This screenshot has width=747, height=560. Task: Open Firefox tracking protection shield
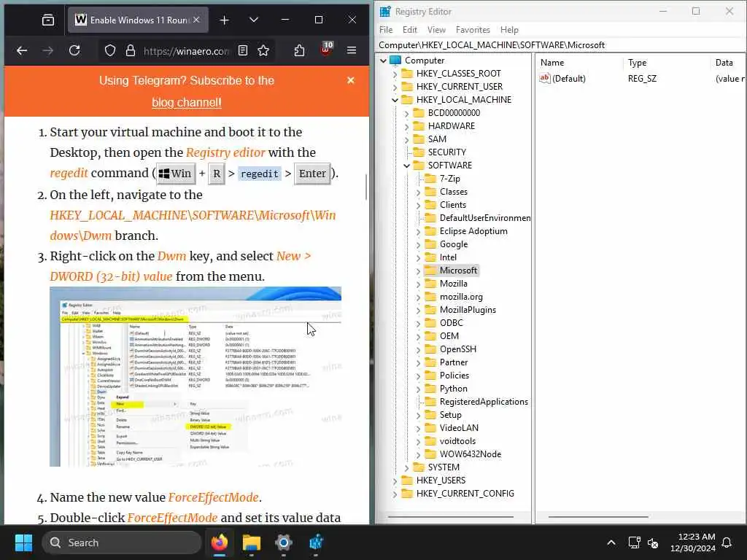pyautogui.click(x=110, y=50)
